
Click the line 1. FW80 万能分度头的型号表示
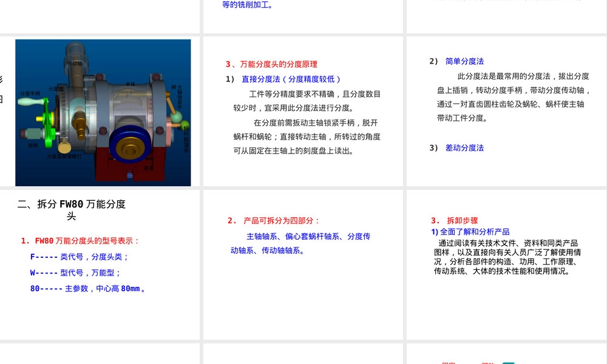[80, 241]
